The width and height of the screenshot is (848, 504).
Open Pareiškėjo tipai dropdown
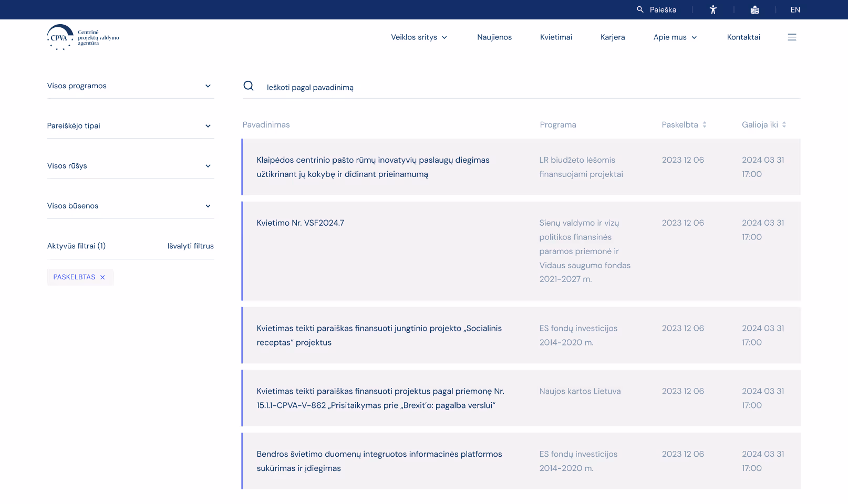pos(130,126)
